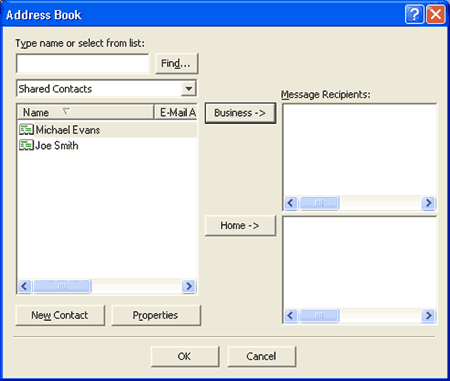The width and height of the screenshot is (450, 381).
Task: Open Properties of selected contact
Action: 156,315
